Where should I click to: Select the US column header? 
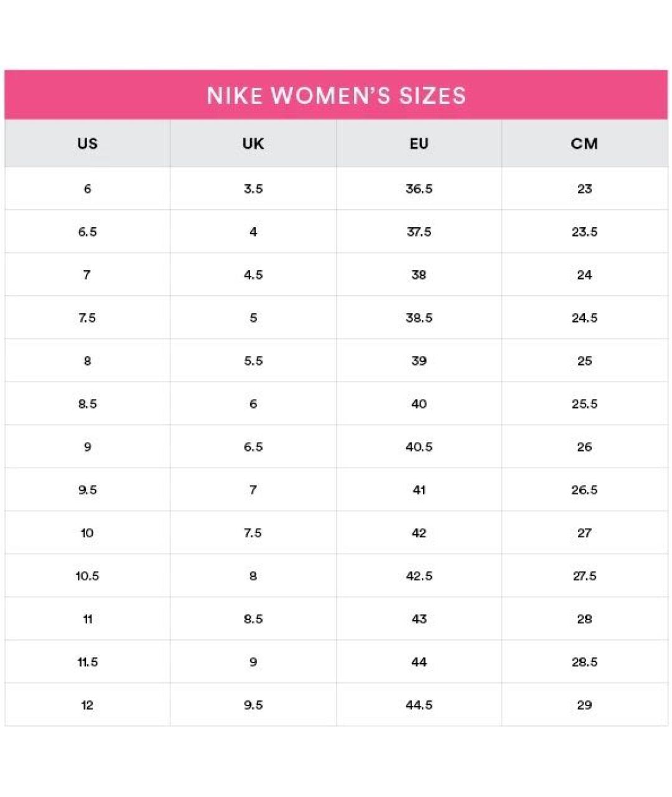click(x=88, y=143)
